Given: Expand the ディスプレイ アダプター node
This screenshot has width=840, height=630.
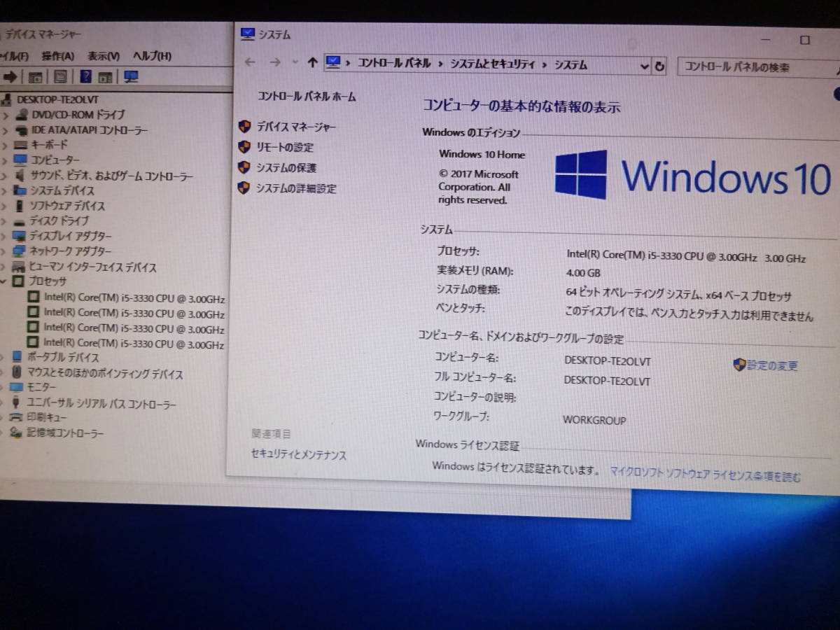Looking at the screenshot, I should (4, 237).
